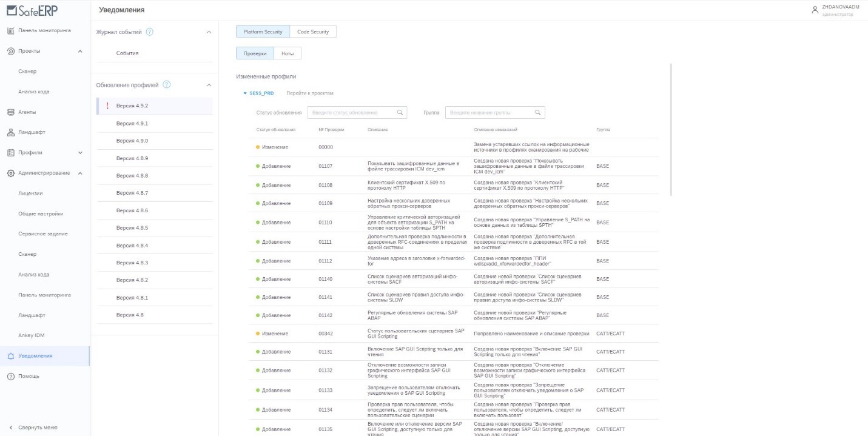The width and height of the screenshot is (868, 436).
Task: Click the Статус обновления search field
Action: coord(357,112)
